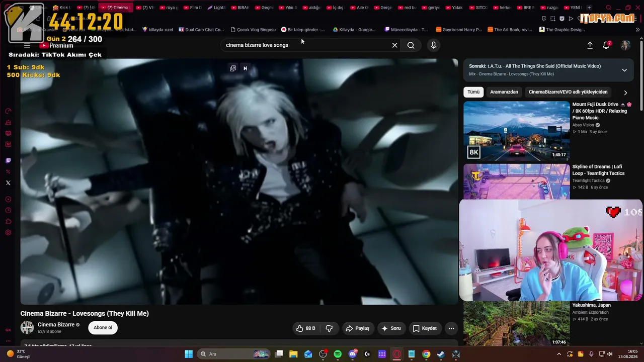Show hidden system tray icons chevron
Screen dimensions: 644x362
(560, 354)
